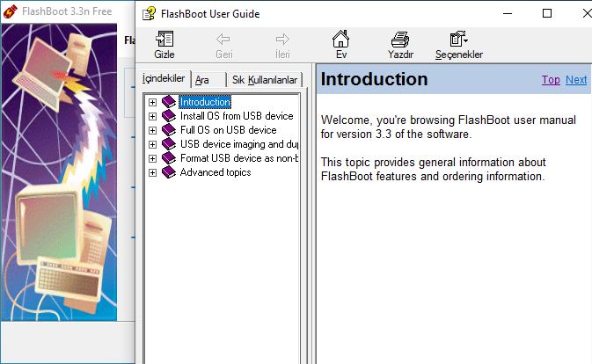This screenshot has width=592, height=364.
Task: Follow the Next link in header
Action: coord(576,80)
